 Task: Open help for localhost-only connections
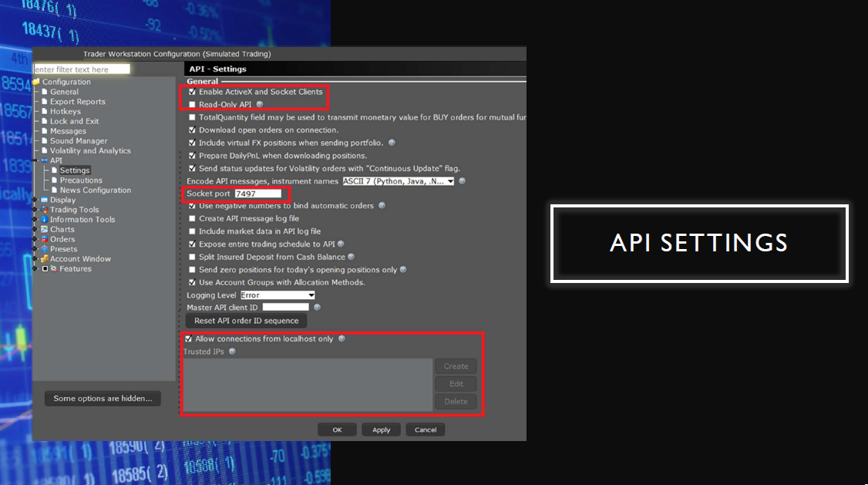[x=341, y=338]
